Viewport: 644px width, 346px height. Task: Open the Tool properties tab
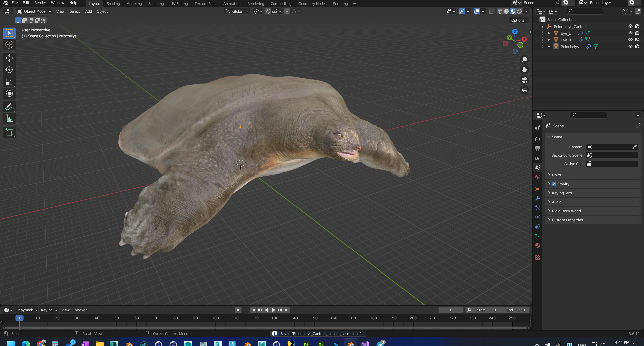[x=538, y=127]
